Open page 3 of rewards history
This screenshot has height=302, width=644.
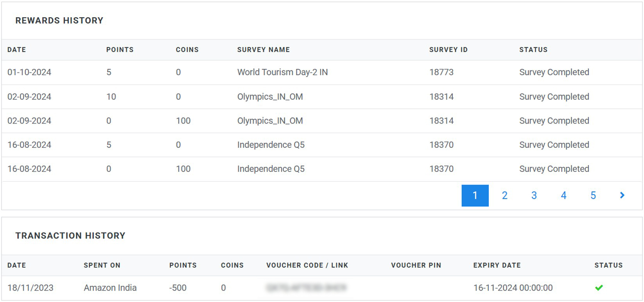click(x=534, y=195)
